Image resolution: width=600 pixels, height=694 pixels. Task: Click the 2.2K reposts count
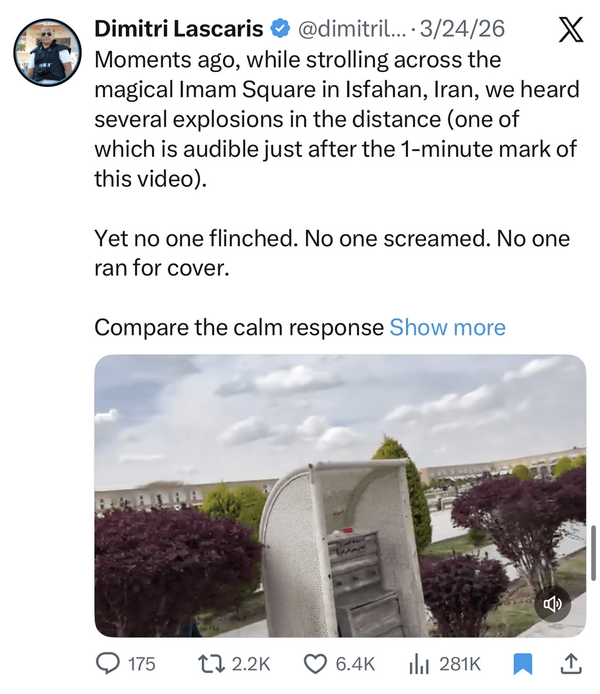pyautogui.click(x=251, y=664)
